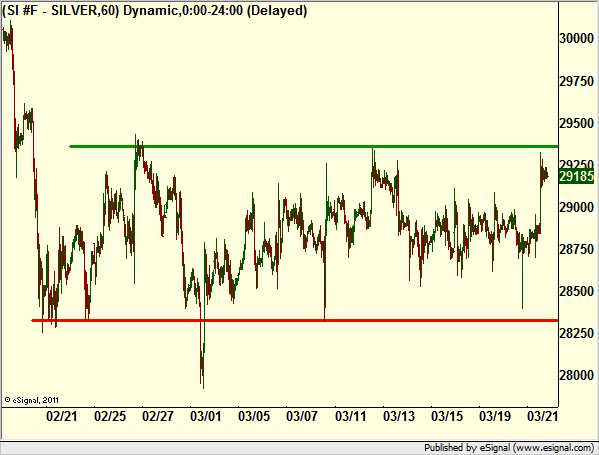This screenshot has width=599, height=455.
Task: Click the Published by eSignal footer text
Action: pyautogui.click(x=509, y=448)
